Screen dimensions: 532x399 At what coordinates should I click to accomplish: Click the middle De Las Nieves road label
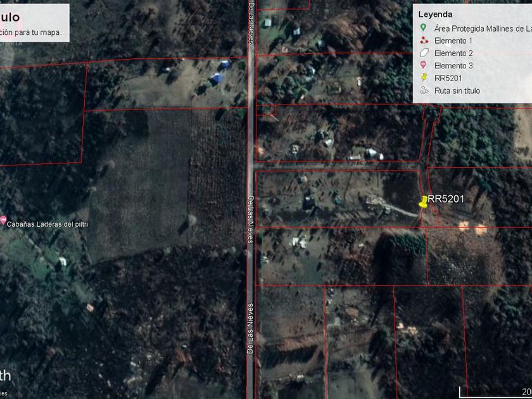(251, 219)
